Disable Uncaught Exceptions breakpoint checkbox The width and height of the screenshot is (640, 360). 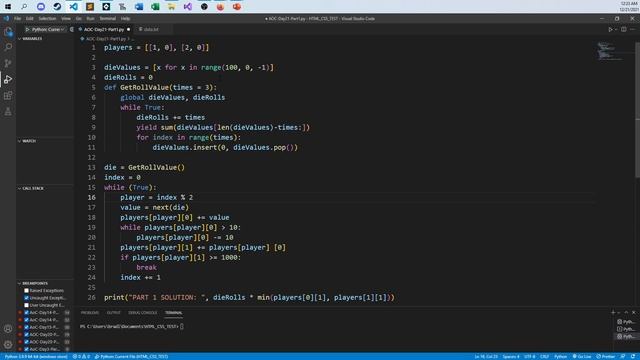(x=27, y=298)
